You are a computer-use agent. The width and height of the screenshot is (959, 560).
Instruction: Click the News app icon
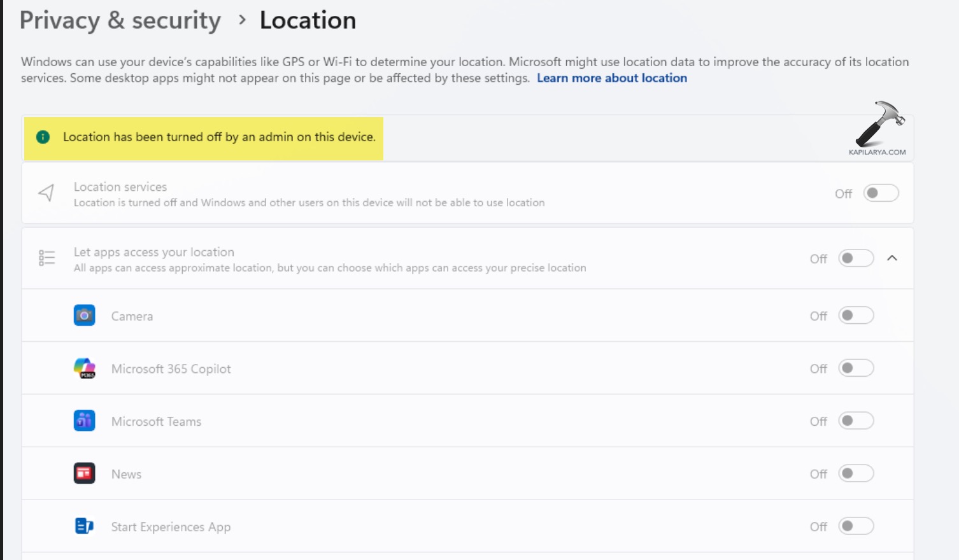84,473
